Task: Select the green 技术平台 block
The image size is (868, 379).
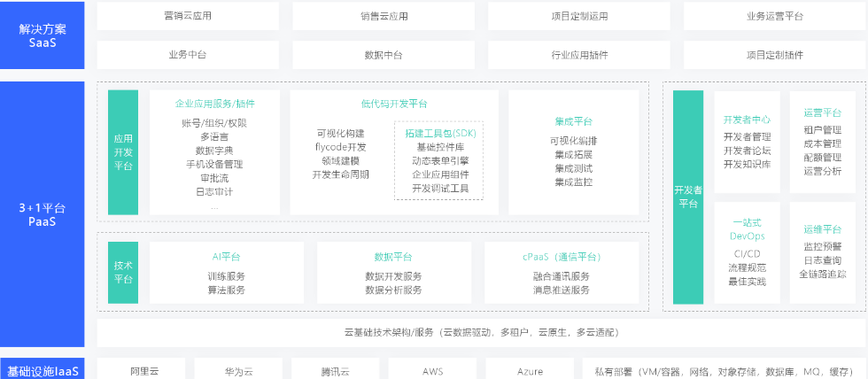Action: (x=123, y=272)
